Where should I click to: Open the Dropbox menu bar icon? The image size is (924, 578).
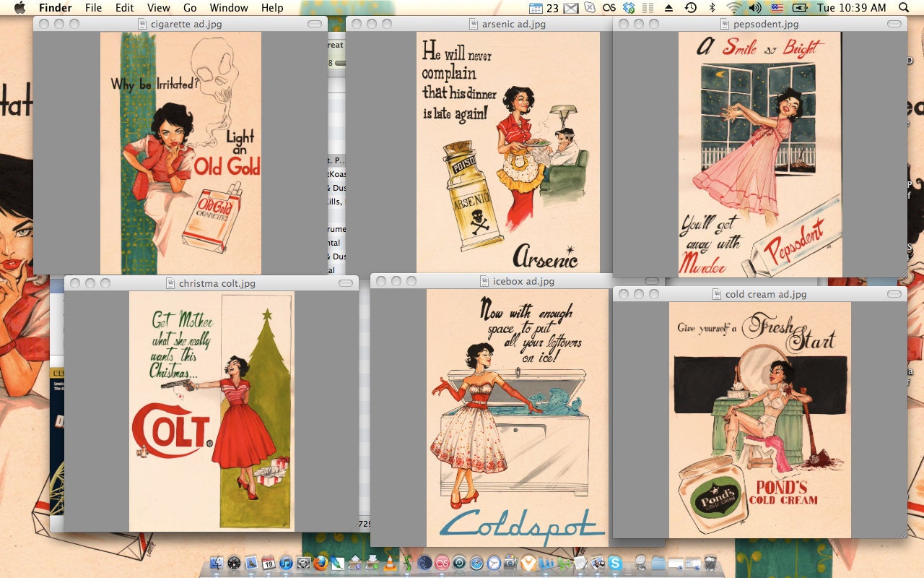click(x=629, y=8)
